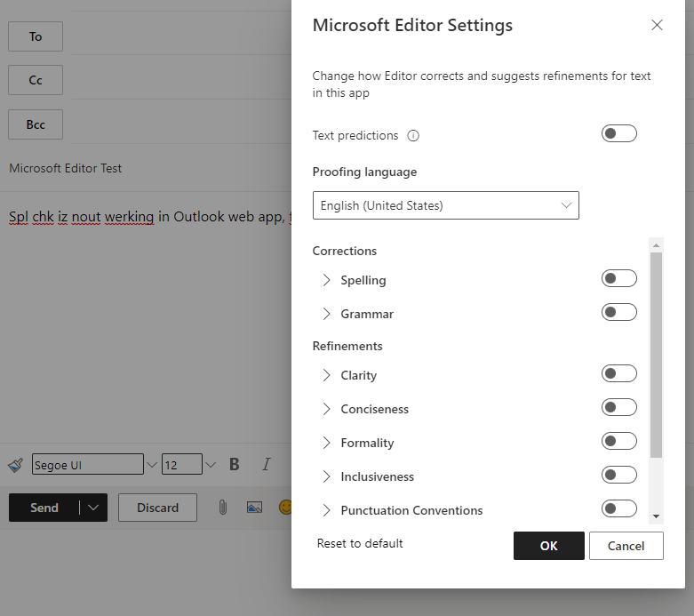Switch on the Inclusiveness toggle
This screenshot has height=616, width=694.
tap(618, 475)
